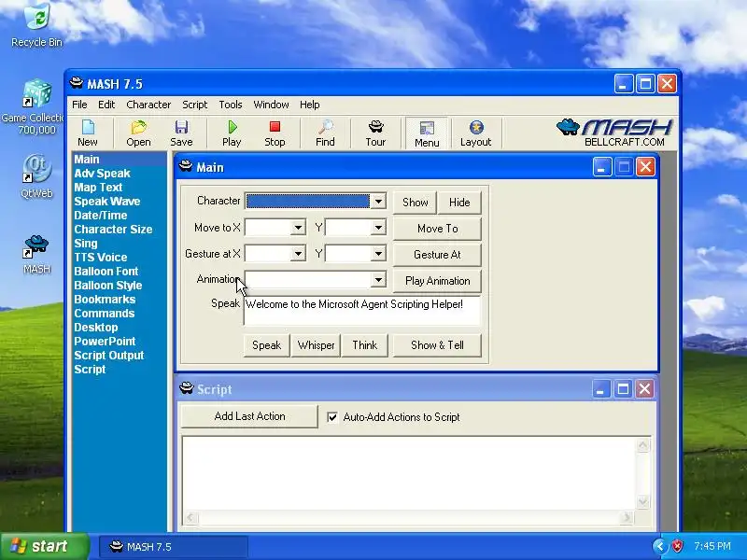Click the Gesture At button
Image resolution: width=747 pixels, height=560 pixels.
437,255
